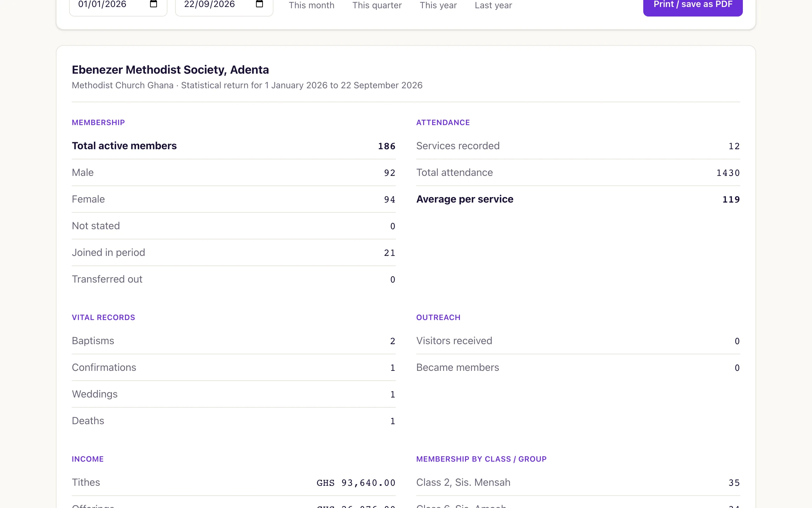This screenshot has width=812, height=508.
Task: Click the Confirmations row label
Action: click(x=104, y=368)
